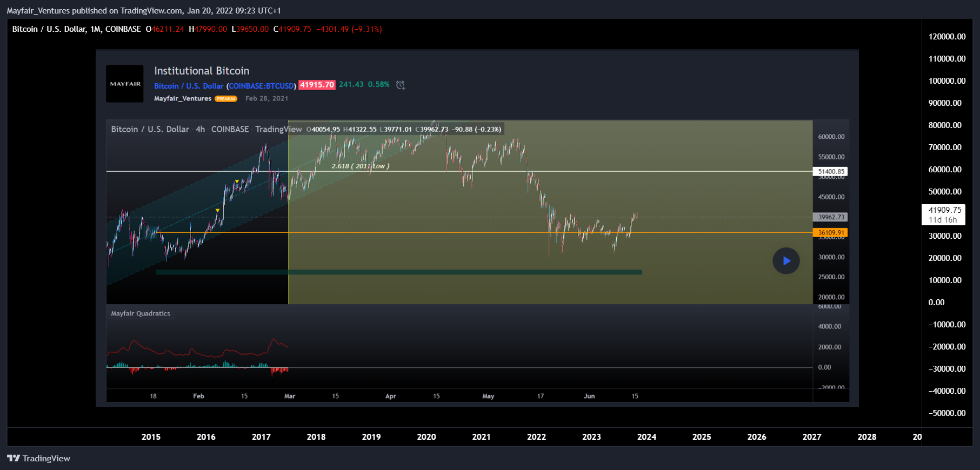Click the 4000.00 indicator scale label
Screen dimensions: 980x470
[830, 326]
